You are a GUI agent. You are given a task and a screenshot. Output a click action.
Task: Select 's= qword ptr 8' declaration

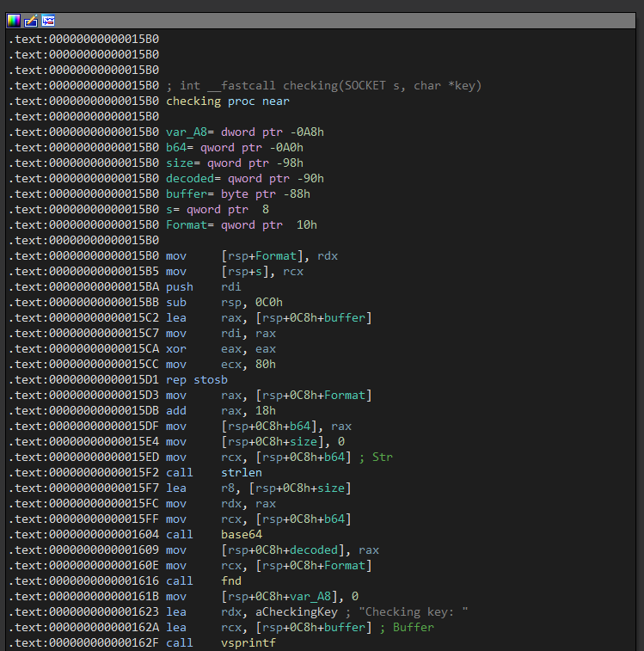pos(218,209)
